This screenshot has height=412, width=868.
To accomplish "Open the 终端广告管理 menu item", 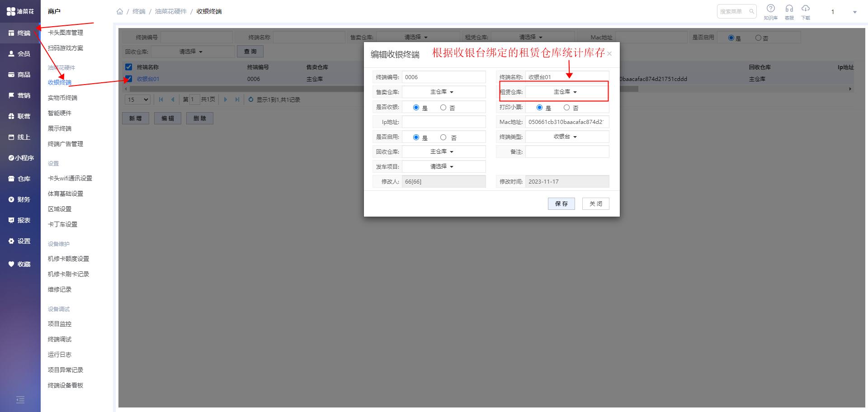I will point(66,144).
